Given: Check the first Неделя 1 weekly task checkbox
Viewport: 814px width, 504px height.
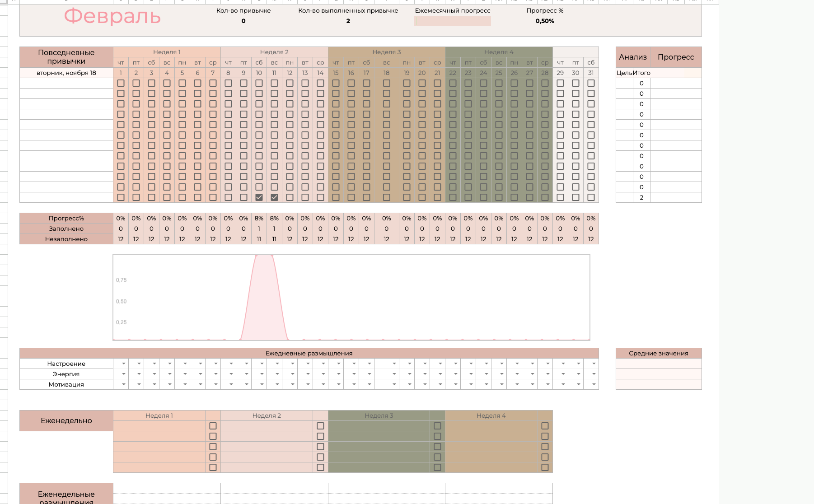Looking at the screenshot, I should pyautogui.click(x=213, y=426).
